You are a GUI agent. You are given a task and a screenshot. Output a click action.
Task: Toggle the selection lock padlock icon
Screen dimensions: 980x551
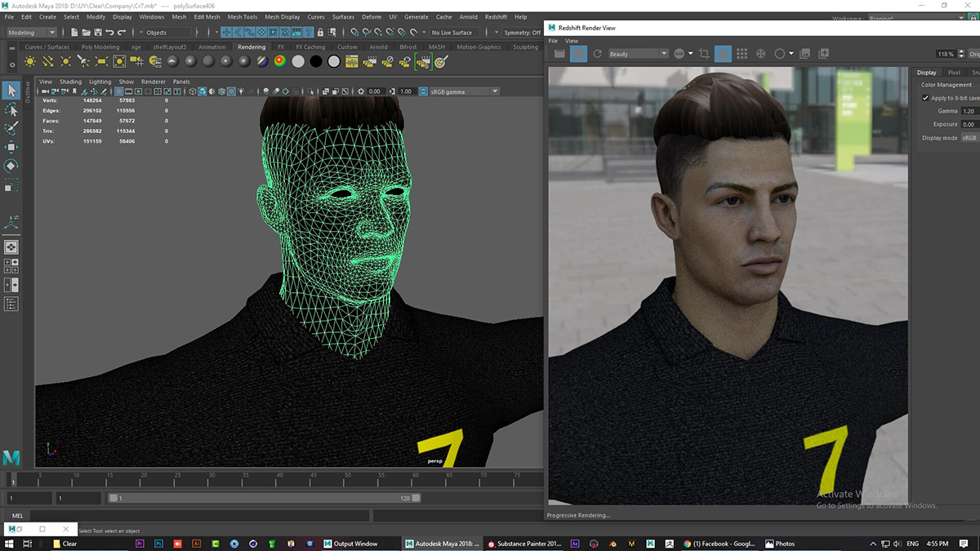click(321, 33)
